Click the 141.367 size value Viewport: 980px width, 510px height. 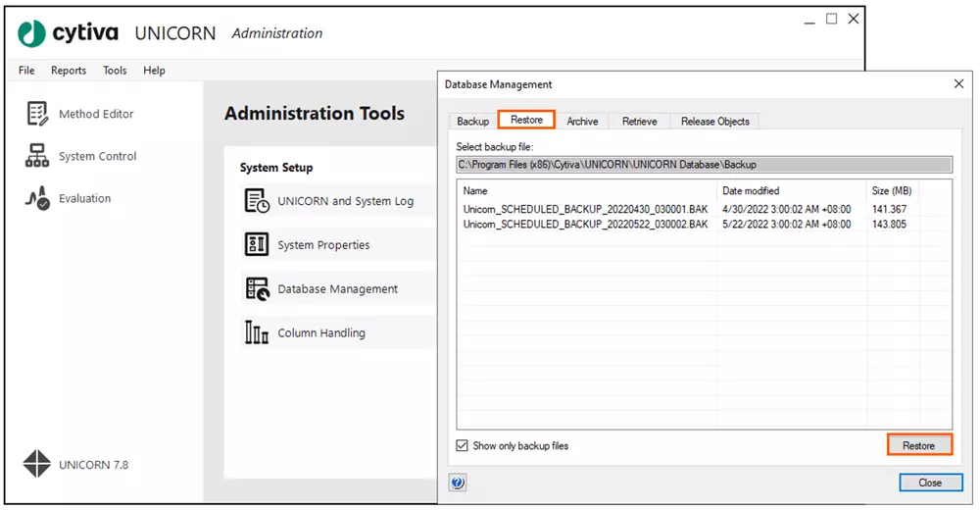click(x=889, y=209)
